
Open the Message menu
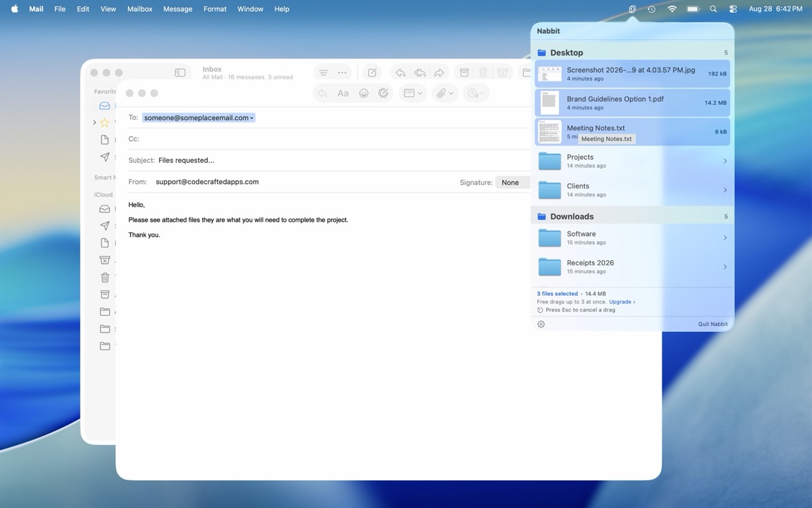click(x=178, y=9)
